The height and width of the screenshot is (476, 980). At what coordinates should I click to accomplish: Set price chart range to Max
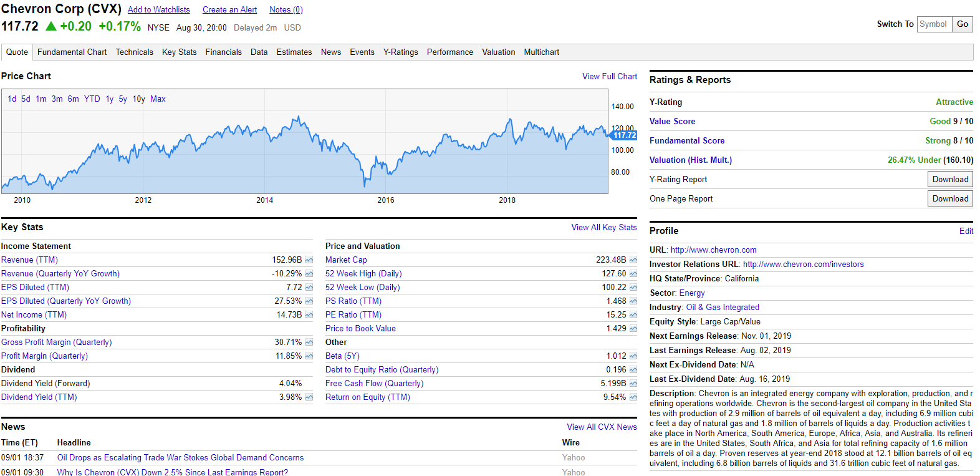tap(158, 99)
